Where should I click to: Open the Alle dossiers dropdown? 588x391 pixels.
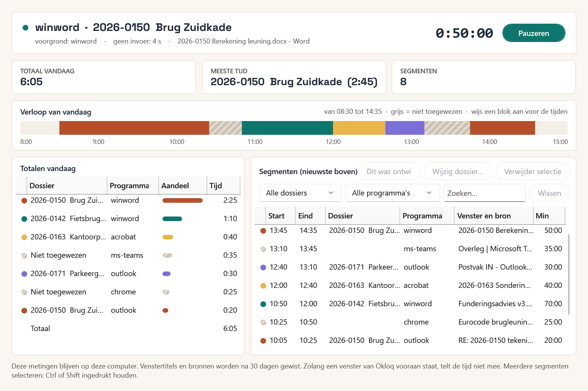[x=300, y=193]
